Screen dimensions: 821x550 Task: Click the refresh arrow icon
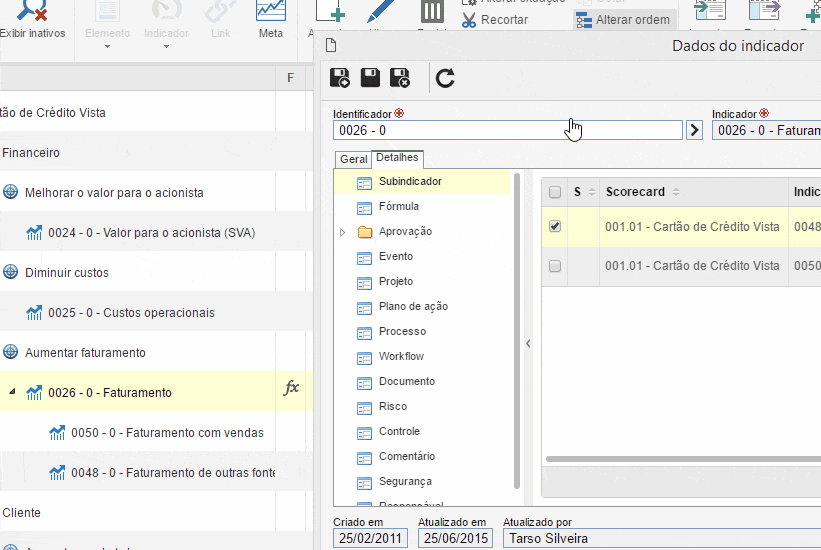445,78
